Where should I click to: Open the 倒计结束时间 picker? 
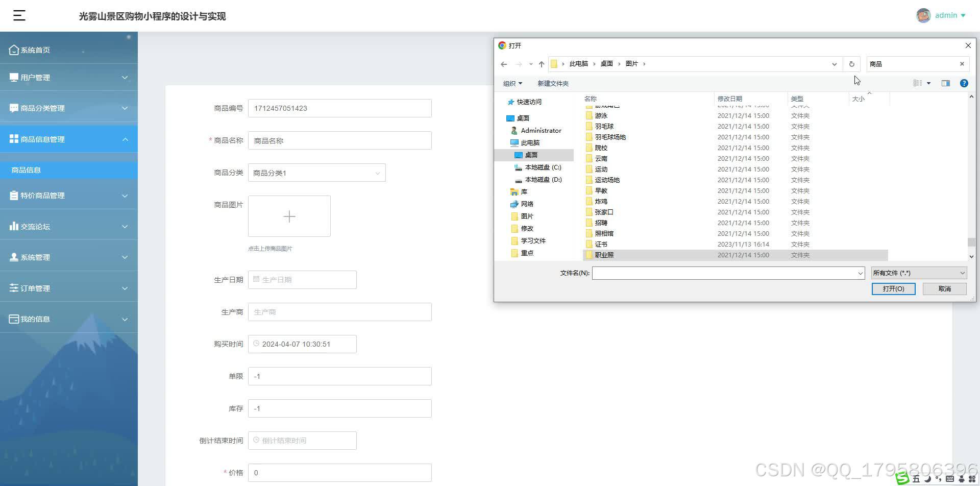(302, 441)
